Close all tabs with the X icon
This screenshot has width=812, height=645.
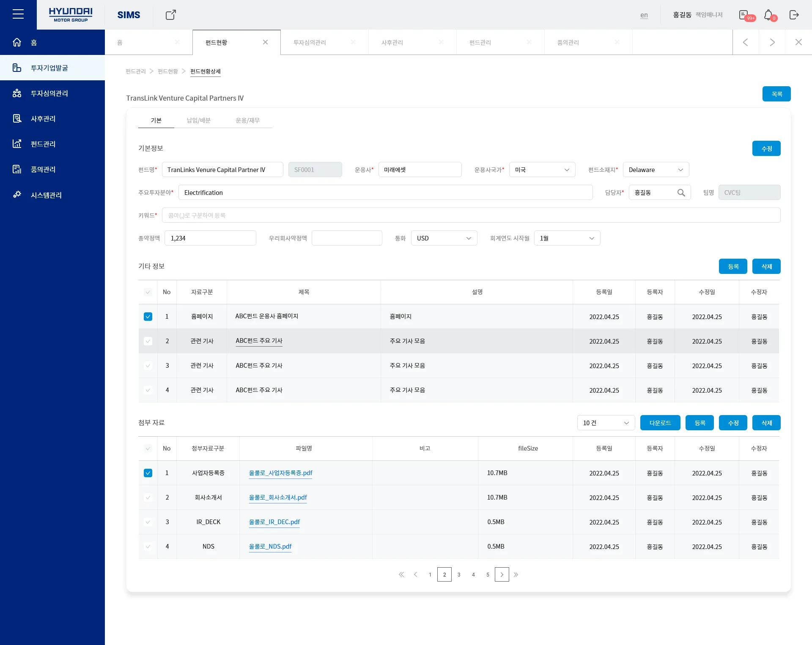click(x=798, y=42)
